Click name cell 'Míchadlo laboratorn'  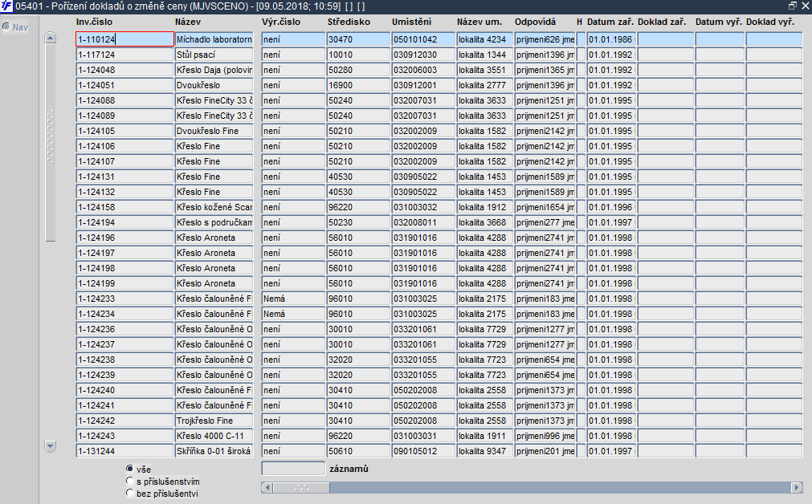[x=214, y=39]
